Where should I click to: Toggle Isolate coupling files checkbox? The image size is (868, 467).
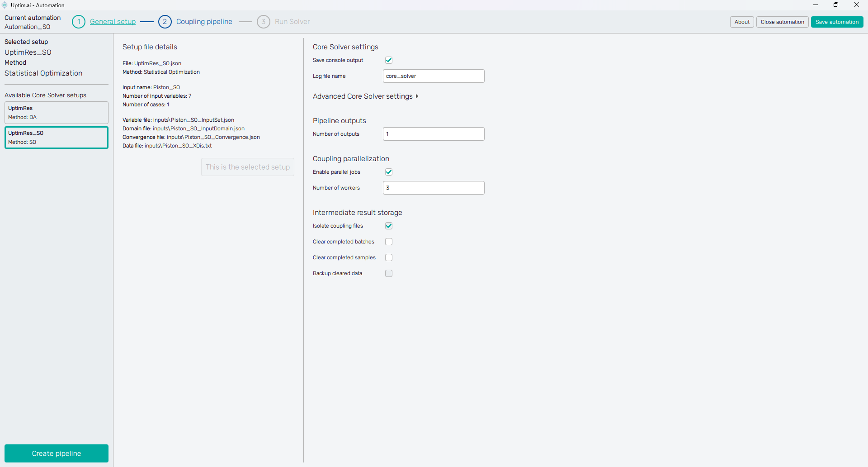(389, 226)
